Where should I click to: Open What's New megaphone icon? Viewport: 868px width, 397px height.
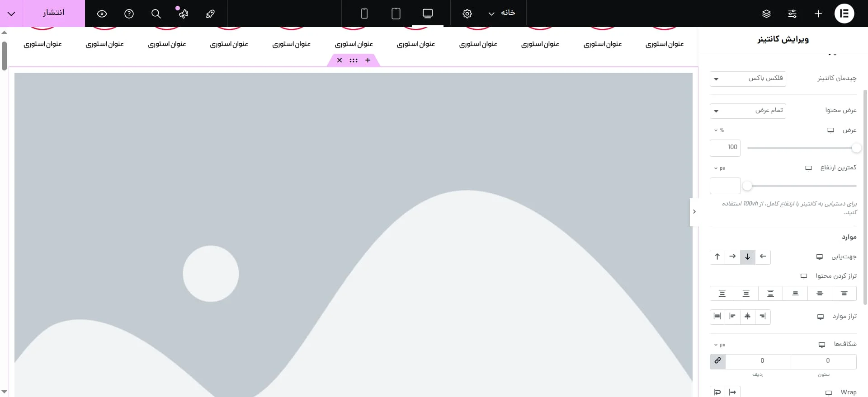coord(183,14)
